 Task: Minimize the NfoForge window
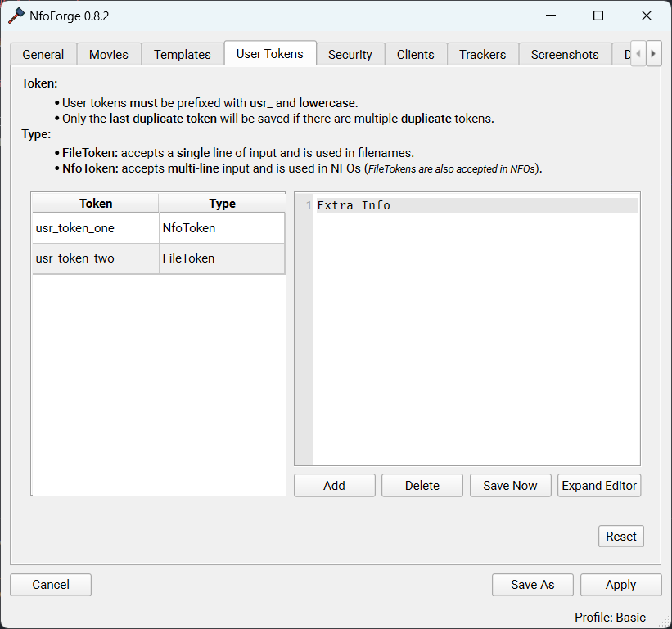pos(551,16)
